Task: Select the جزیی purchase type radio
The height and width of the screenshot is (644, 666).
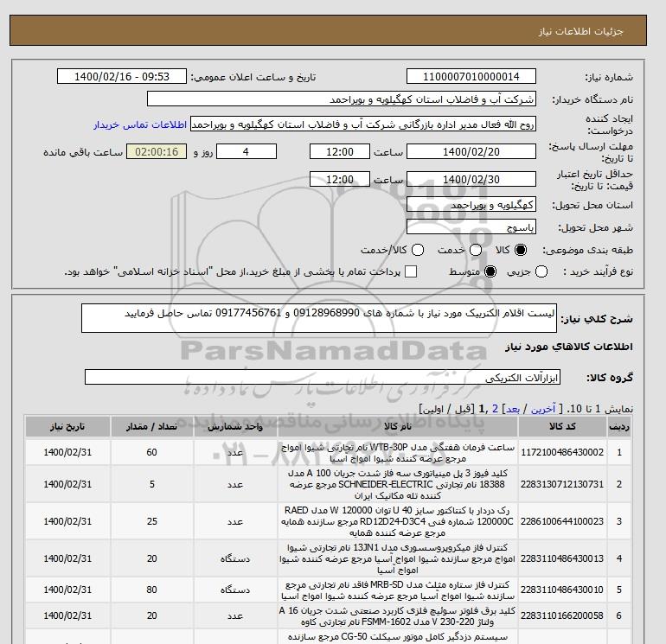Action: [x=541, y=271]
